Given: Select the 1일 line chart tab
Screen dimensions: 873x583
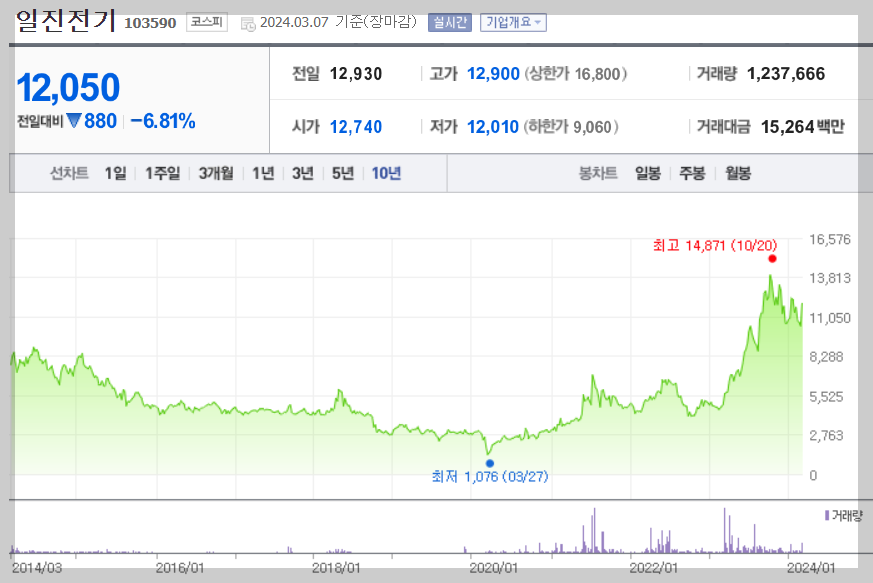Looking at the screenshot, I should pos(116,173).
